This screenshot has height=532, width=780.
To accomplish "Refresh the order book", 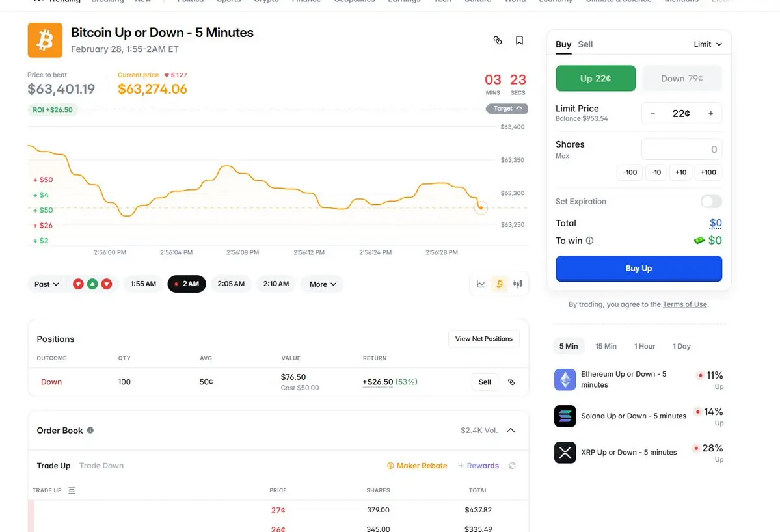I will [513, 466].
